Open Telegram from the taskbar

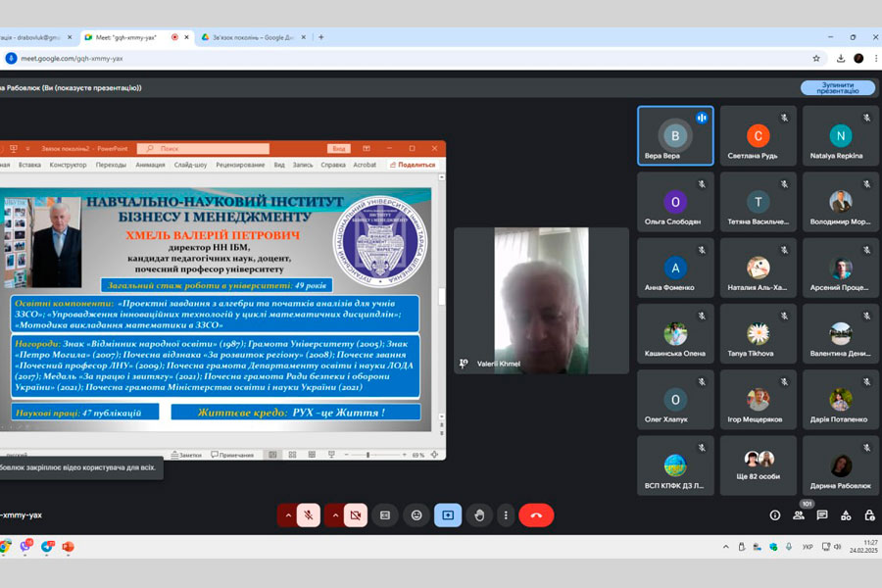click(x=47, y=547)
